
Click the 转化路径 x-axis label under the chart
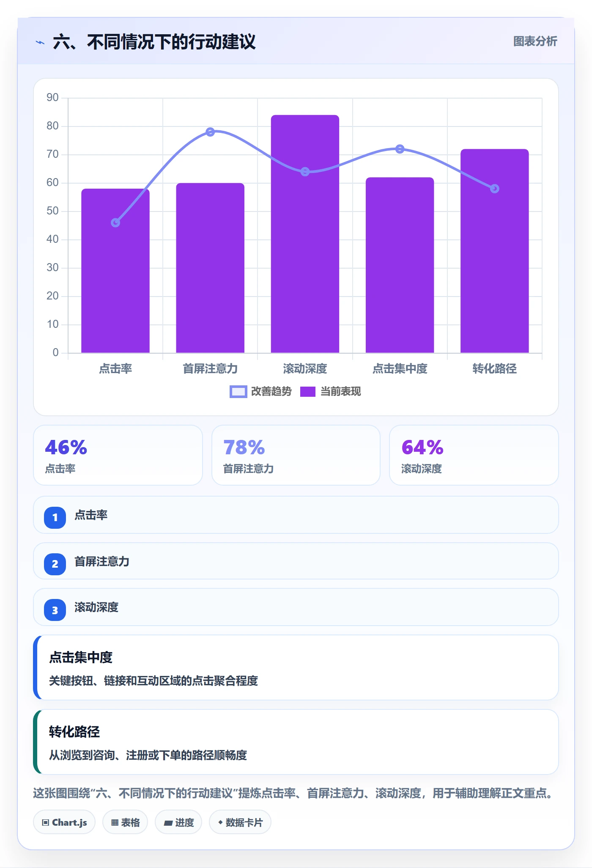tap(495, 369)
